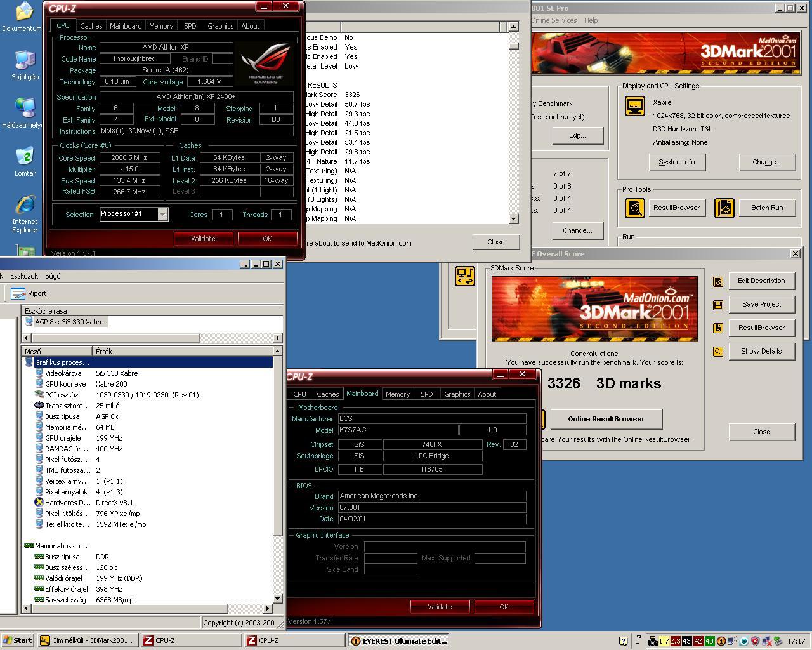The height and width of the screenshot is (650, 812).
Task: Open the Mainboard tab in top CPU-Z window
Action: click(126, 26)
